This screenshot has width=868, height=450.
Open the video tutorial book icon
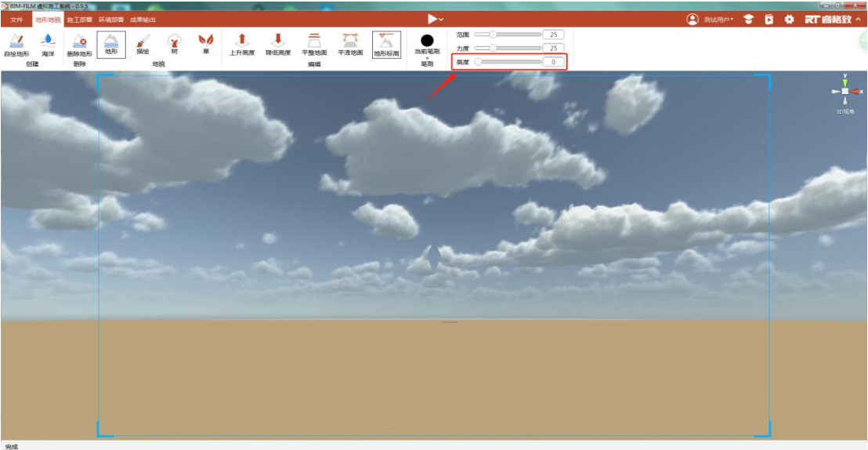point(769,20)
